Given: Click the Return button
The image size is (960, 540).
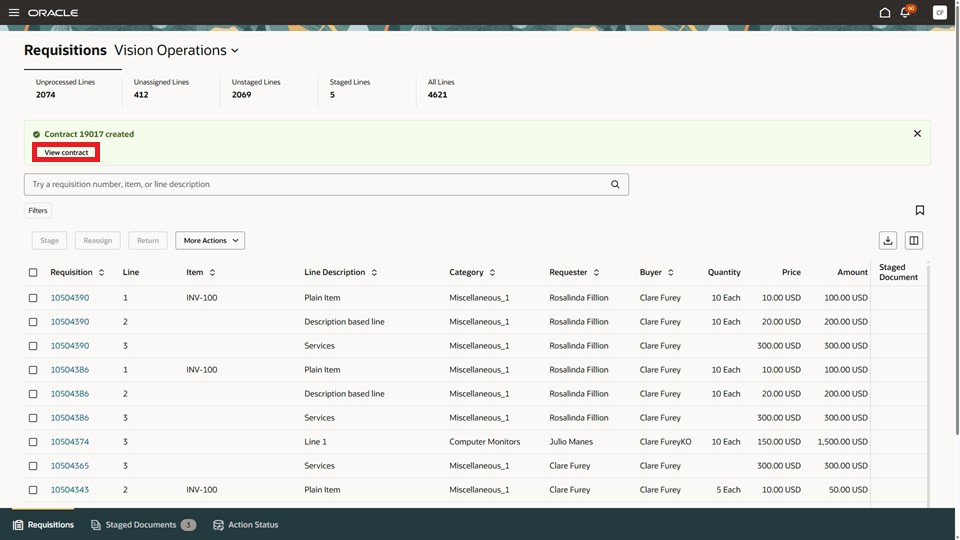Looking at the screenshot, I should point(148,241).
